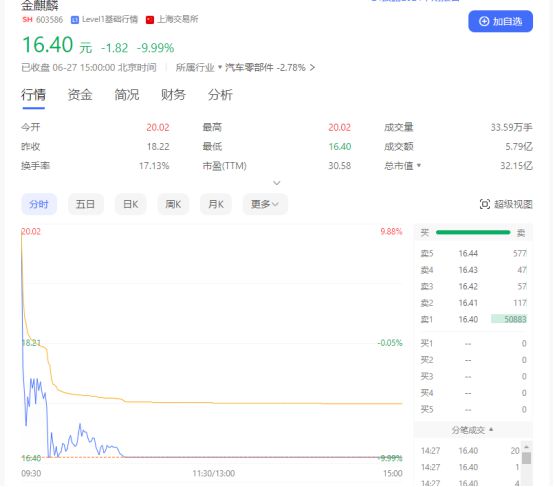This screenshot has height=487, width=554.
Task: Click the 买5 order book row label
Action: [427, 409]
